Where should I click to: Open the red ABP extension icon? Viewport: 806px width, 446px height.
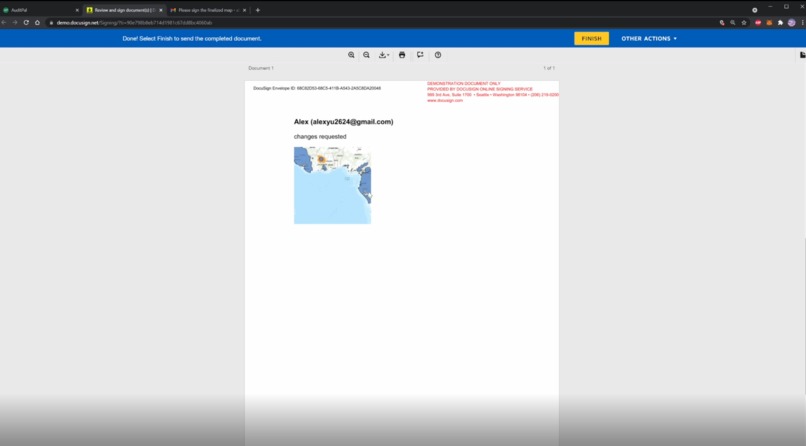pyautogui.click(x=758, y=23)
